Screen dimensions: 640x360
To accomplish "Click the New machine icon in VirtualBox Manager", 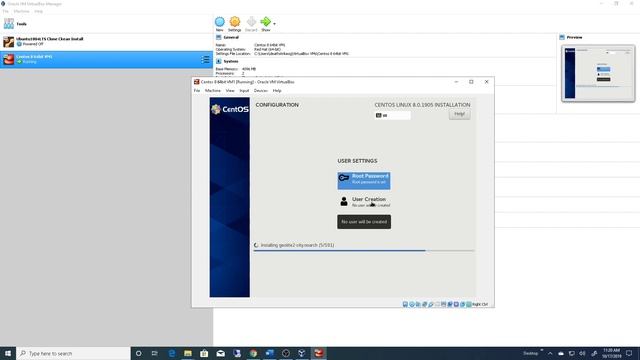I will click(x=220, y=22).
